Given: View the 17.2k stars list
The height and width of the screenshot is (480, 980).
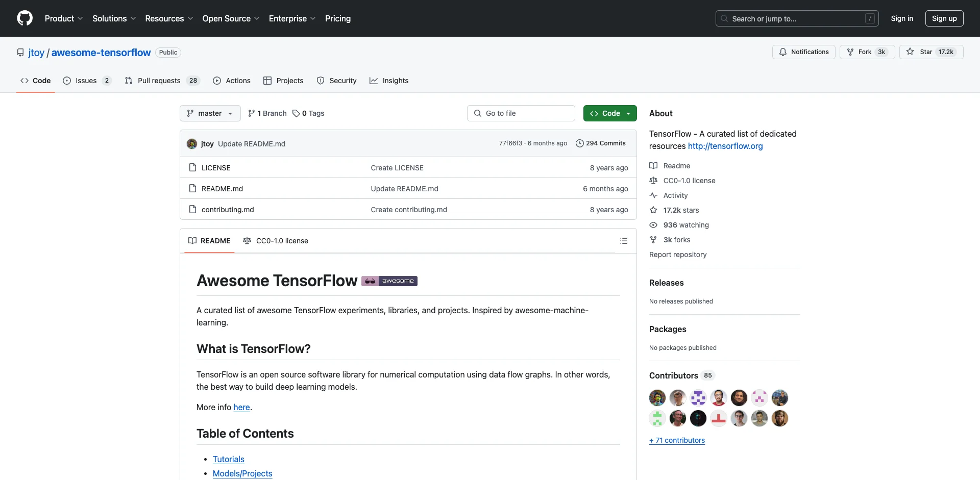Looking at the screenshot, I should click(x=674, y=210).
